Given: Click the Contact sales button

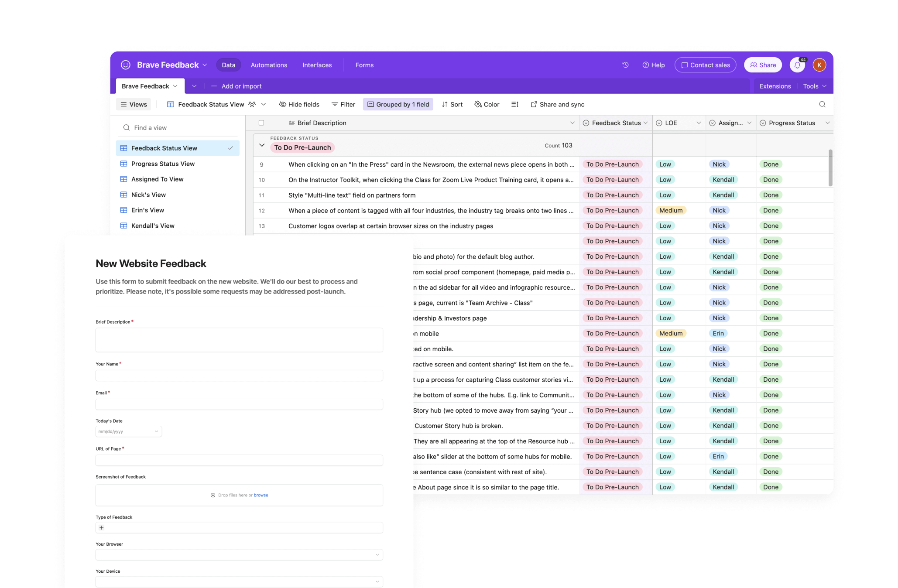Looking at the screenshot, I should click(x=705, y=65).
